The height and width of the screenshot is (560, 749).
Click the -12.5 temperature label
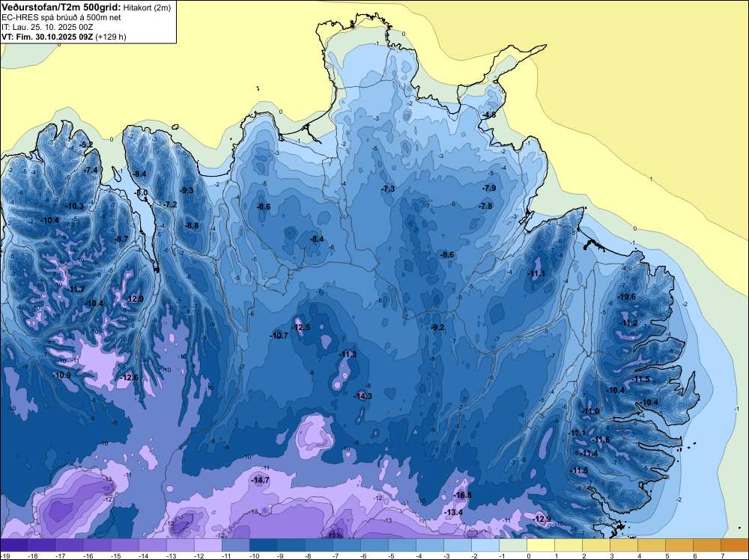pyautogui.click(x=301, y=327)
